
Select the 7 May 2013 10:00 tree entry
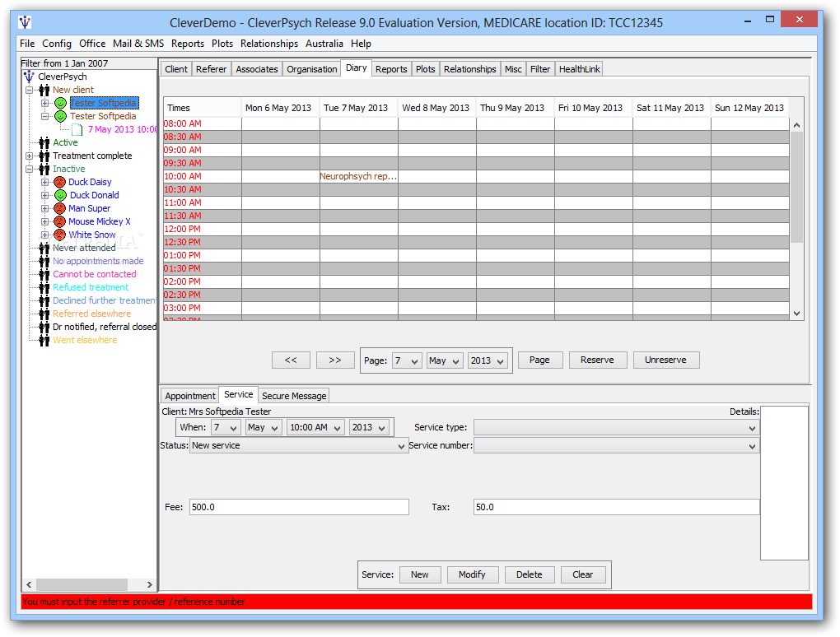123,129
